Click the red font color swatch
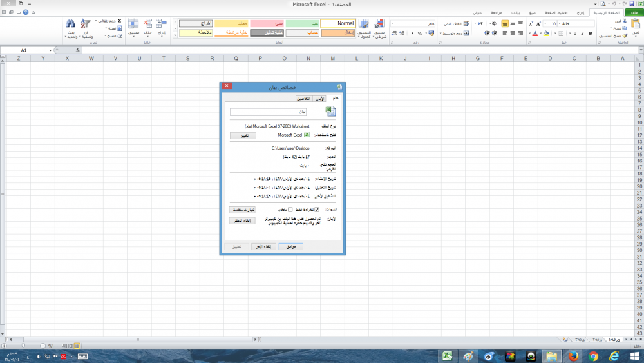644x363 pixels. (x=535, y=34)
